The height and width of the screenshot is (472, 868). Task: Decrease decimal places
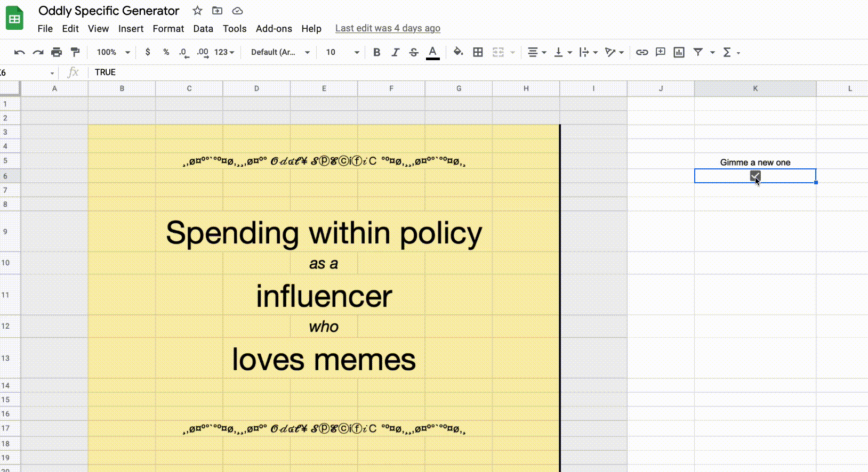coord(183,52)
